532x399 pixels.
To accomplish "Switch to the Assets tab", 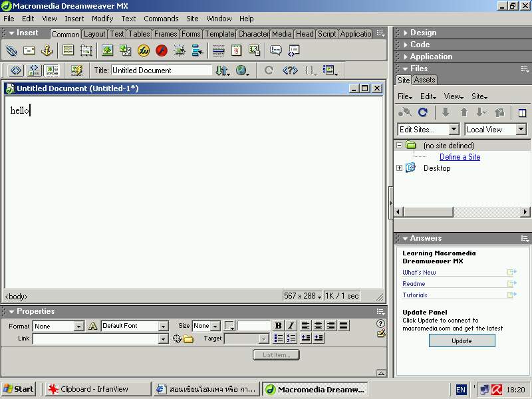I will [x=424, y=80].
